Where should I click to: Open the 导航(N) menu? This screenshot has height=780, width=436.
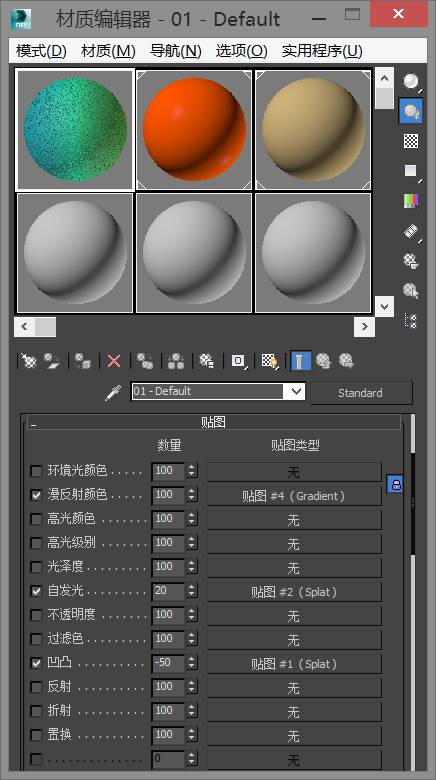[x=176, y=51]
